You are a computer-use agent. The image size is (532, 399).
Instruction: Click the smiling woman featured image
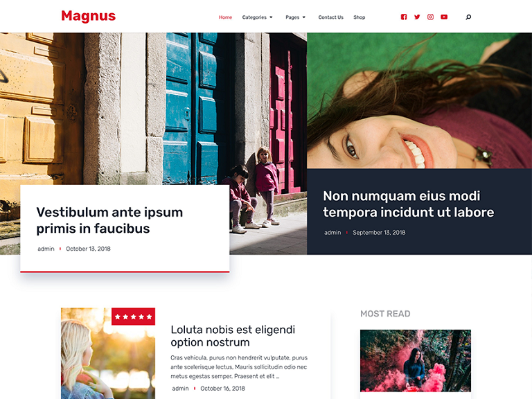(419, 100)
